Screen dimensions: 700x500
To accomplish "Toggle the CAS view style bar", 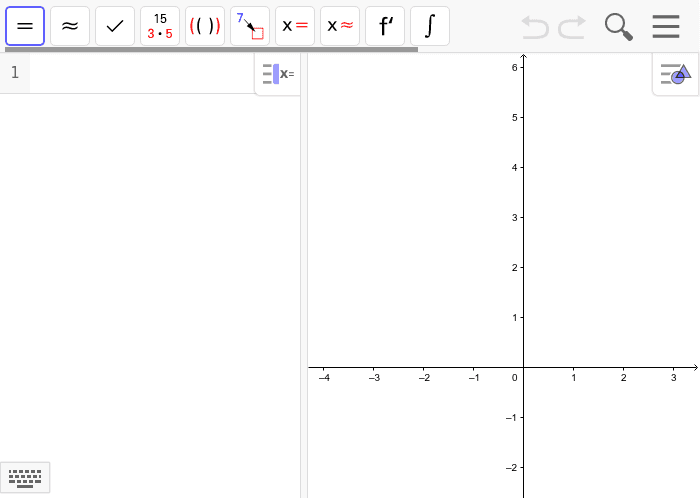I will tap(278, 74).
